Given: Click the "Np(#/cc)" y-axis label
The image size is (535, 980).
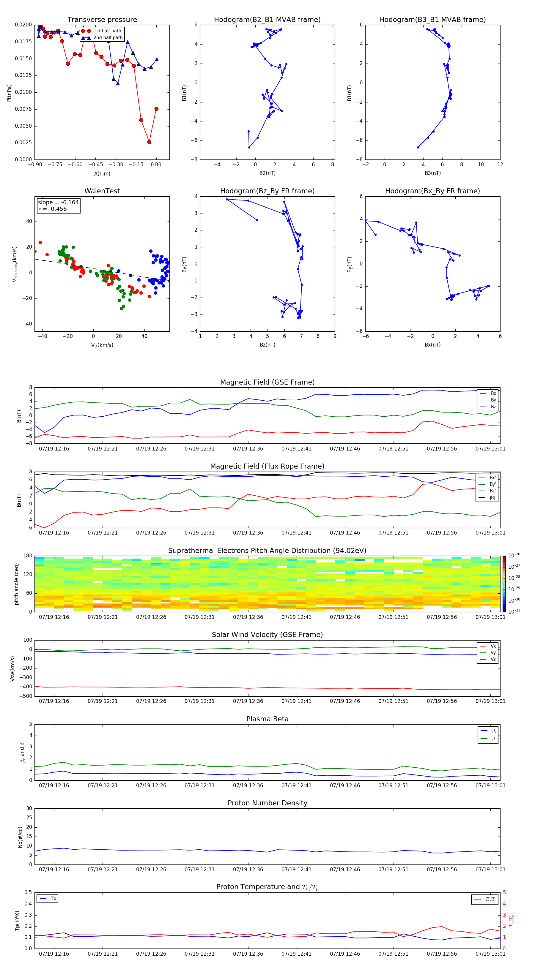Looking at the screenshot, I should point(20,837).
